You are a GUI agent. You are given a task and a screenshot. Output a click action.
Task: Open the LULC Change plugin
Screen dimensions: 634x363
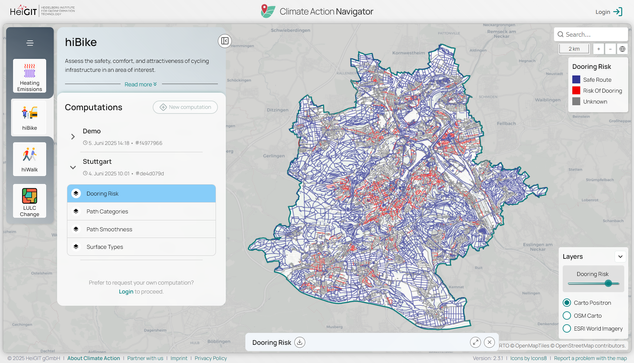30,201
